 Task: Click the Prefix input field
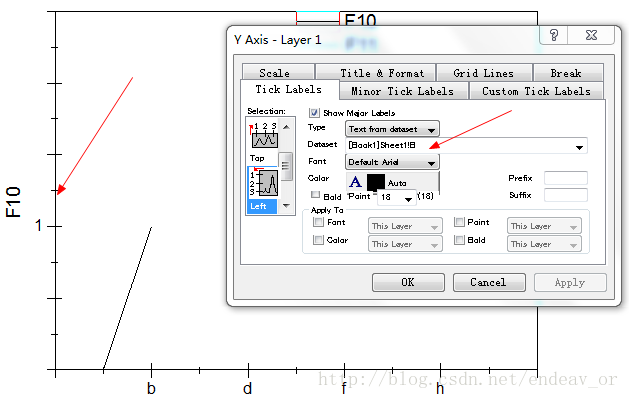(566, 178)
